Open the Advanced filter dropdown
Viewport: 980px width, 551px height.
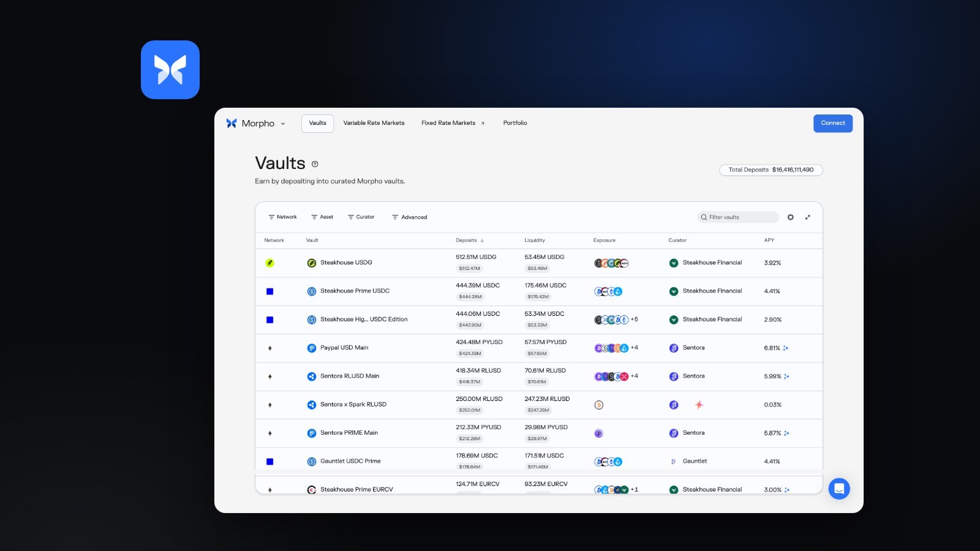(410, 217)
